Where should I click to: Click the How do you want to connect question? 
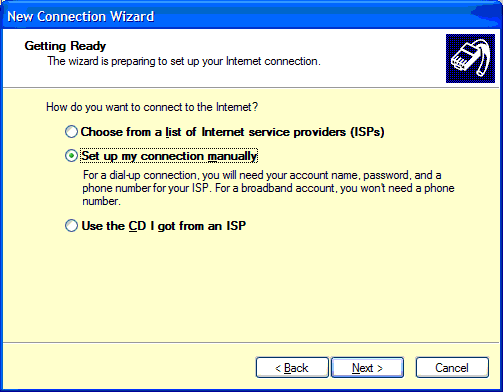click(152, 107)
